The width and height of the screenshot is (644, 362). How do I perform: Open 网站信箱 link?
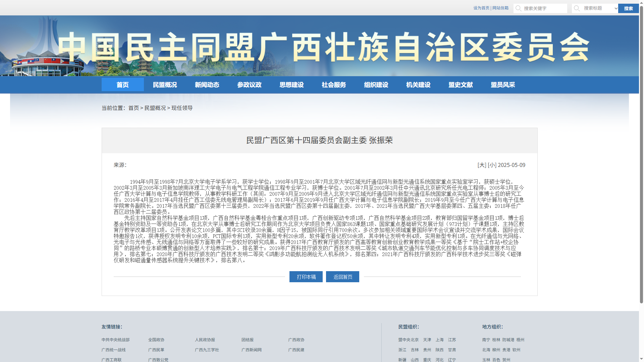pos(500,8)
